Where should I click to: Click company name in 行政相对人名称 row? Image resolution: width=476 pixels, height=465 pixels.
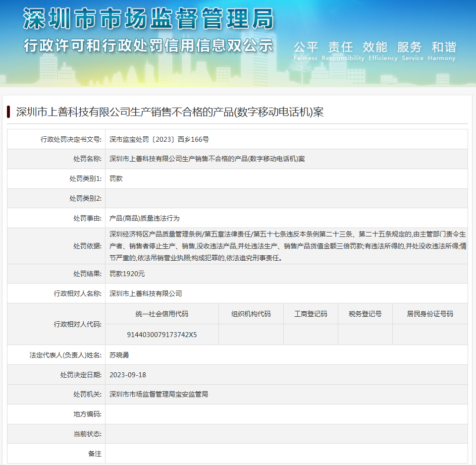pyautogui.click(x=146, y=293)
